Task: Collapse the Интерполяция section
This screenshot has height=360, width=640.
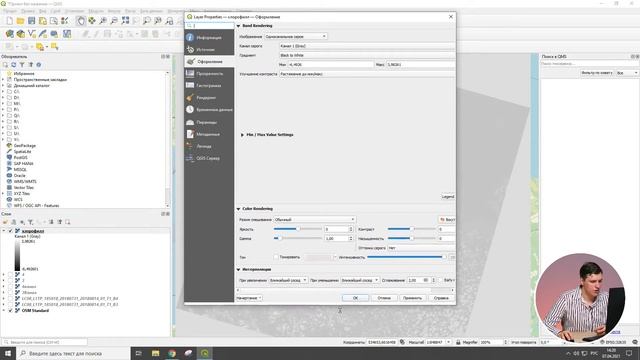Action: click(238, 270)
